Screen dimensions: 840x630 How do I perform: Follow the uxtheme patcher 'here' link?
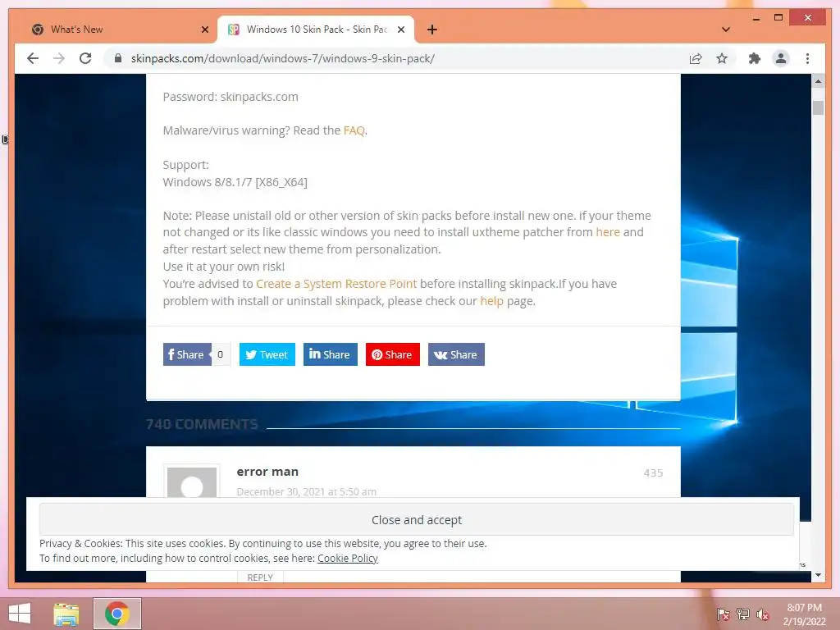[x=608, y=232]
